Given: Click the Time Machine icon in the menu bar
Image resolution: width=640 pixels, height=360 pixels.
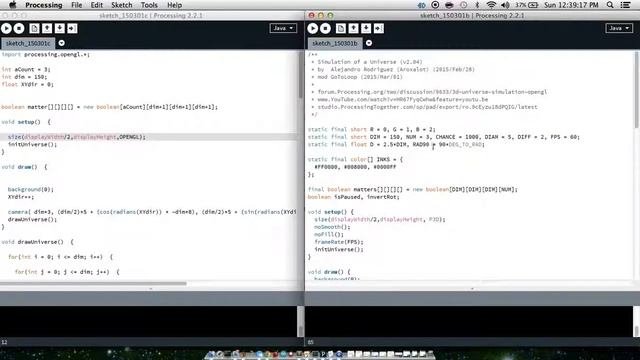Looking at the screenshot, I should pyautogui.click(x=463, y=5).
